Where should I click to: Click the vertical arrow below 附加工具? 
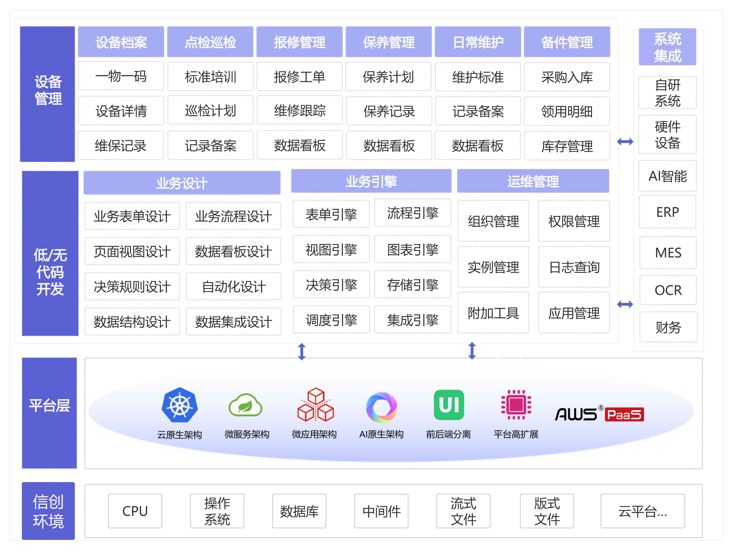pyautogui.click(x=472, y=351)
